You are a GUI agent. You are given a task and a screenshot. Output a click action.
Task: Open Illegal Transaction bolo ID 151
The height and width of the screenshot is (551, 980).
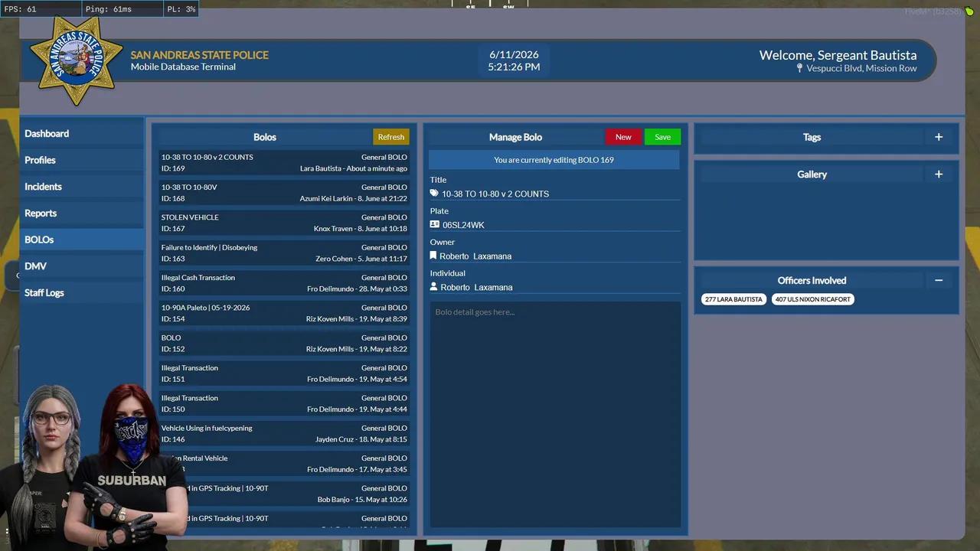click(x=284, y=373)
